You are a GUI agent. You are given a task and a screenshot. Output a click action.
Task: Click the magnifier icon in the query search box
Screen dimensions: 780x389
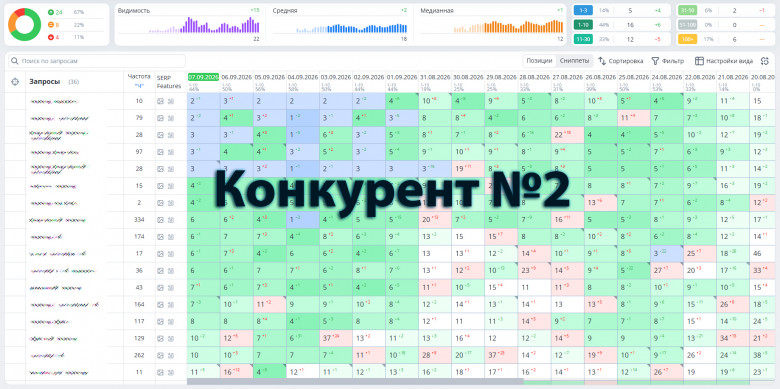coord(15,61)
